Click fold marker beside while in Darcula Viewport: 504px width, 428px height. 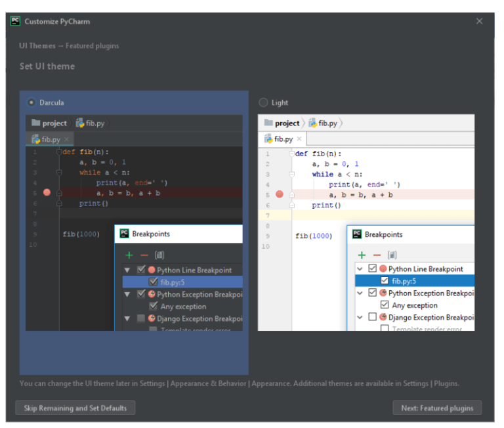click(x=59, y=173)
